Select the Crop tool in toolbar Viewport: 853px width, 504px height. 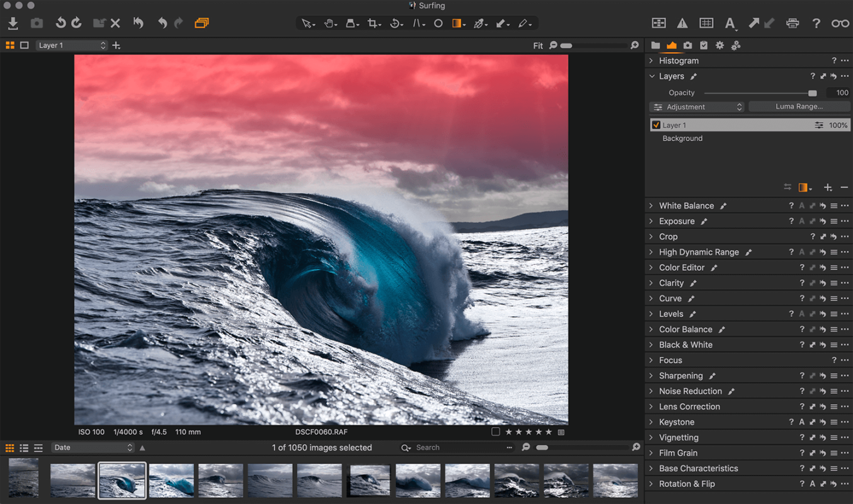(373, 23)
